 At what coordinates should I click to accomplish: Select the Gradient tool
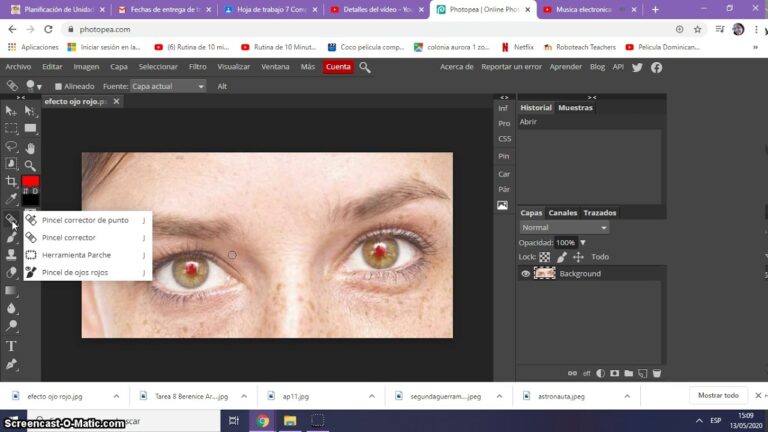11,291
